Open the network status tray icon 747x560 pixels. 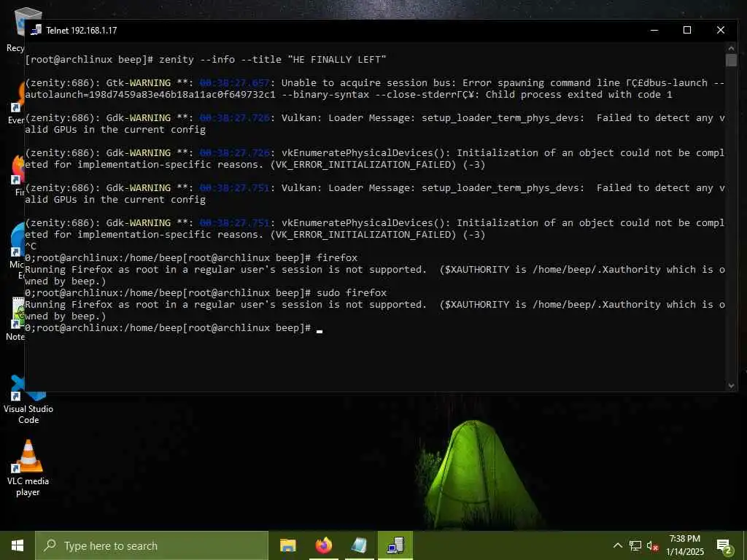click(635, 545)
